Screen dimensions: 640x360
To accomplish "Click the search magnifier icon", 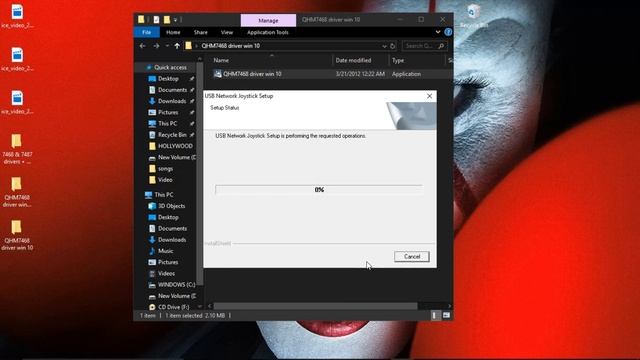I will [441, 46].
